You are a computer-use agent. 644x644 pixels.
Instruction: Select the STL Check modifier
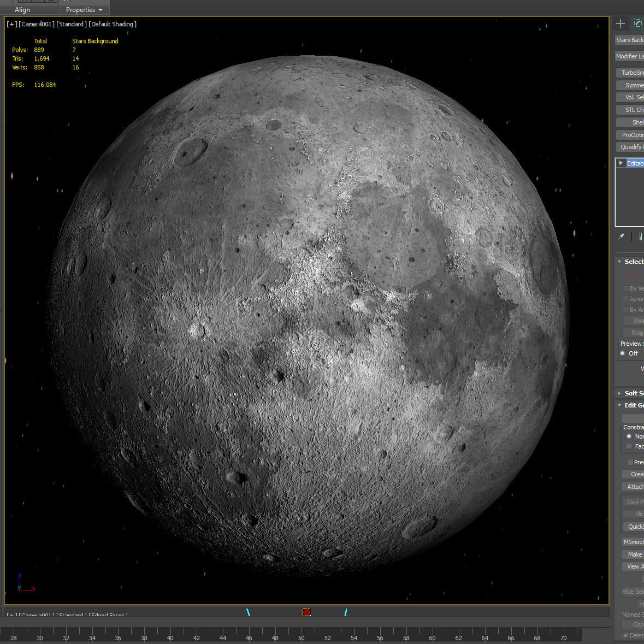click(634, 109)
